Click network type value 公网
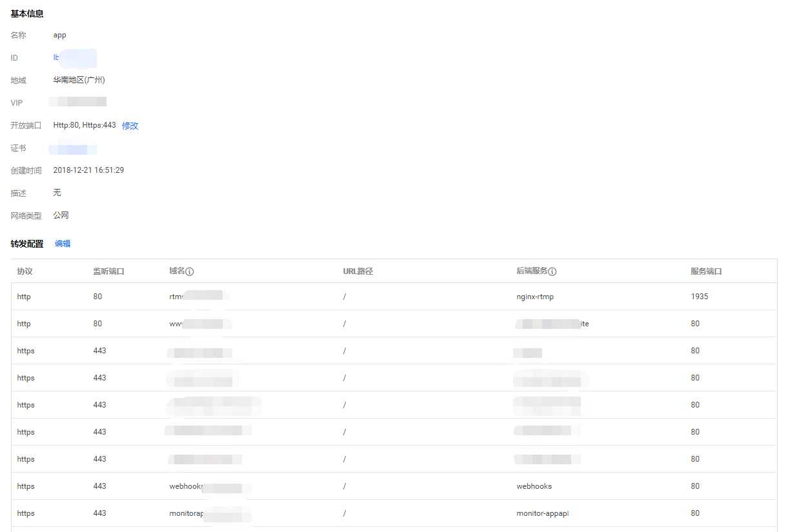This screenshot has width=788, height=532. tap(61, 215)
